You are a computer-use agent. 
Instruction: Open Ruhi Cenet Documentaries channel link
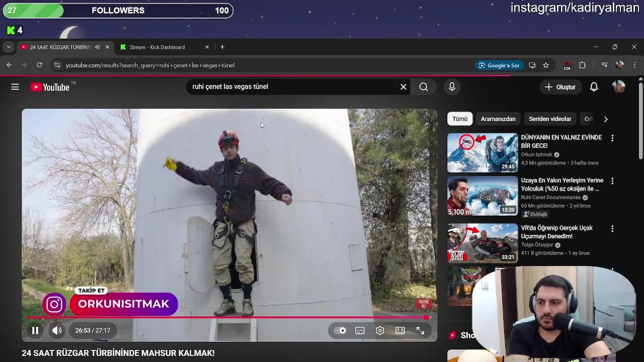click(x=550, y=198)
